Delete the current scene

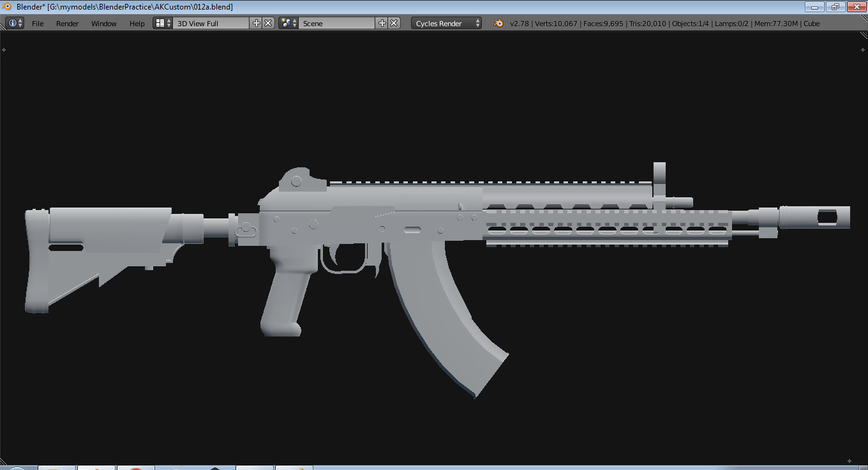(x=394, y=23)
